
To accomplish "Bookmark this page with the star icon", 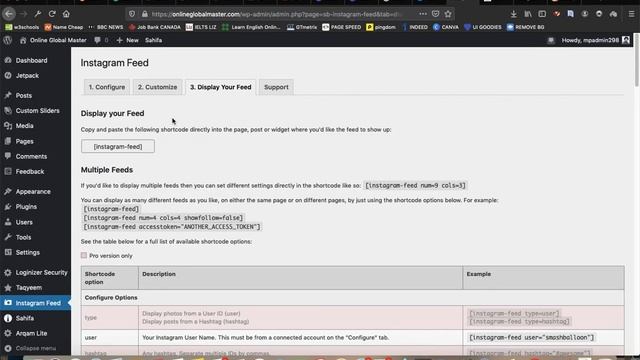I will [x=448, y=14].
